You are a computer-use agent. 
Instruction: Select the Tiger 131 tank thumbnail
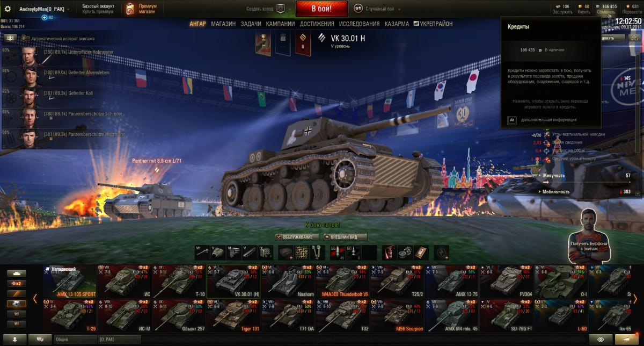[233, 315]
